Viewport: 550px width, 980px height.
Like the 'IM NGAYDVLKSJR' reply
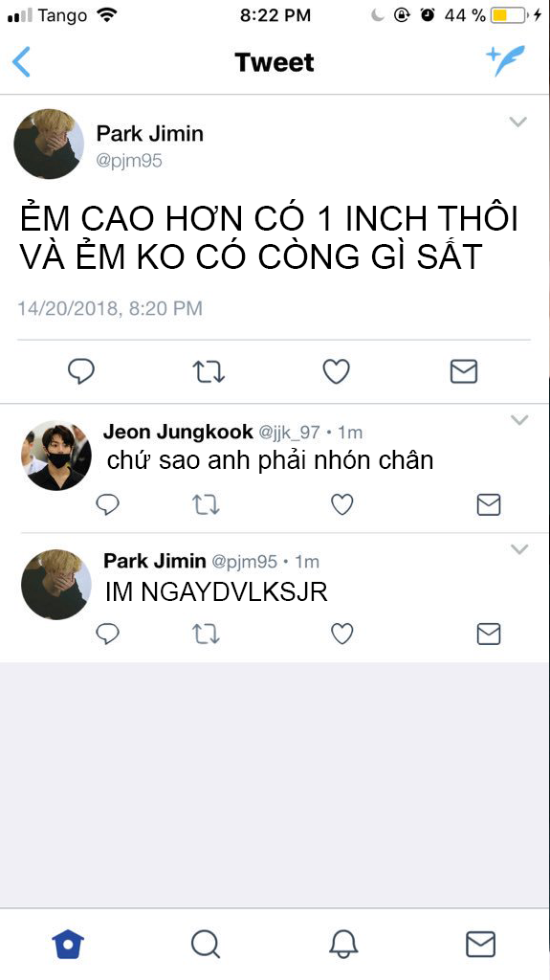pos(341,634)
